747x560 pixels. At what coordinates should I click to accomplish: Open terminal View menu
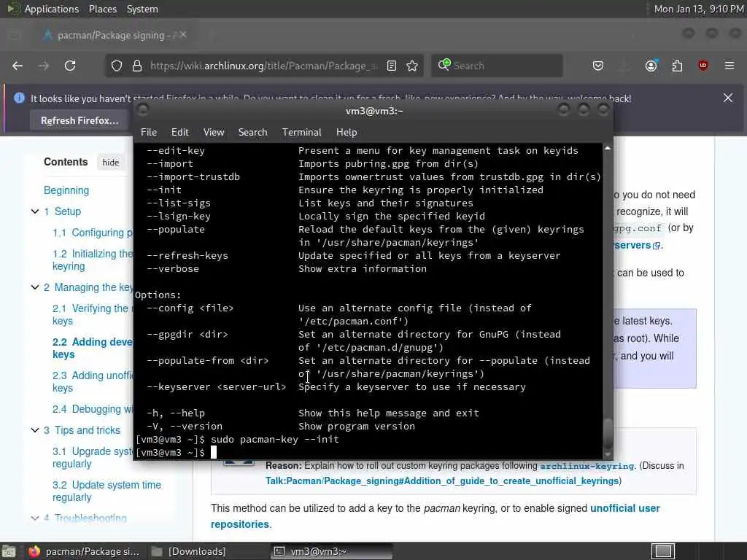(x=214, y=133)
